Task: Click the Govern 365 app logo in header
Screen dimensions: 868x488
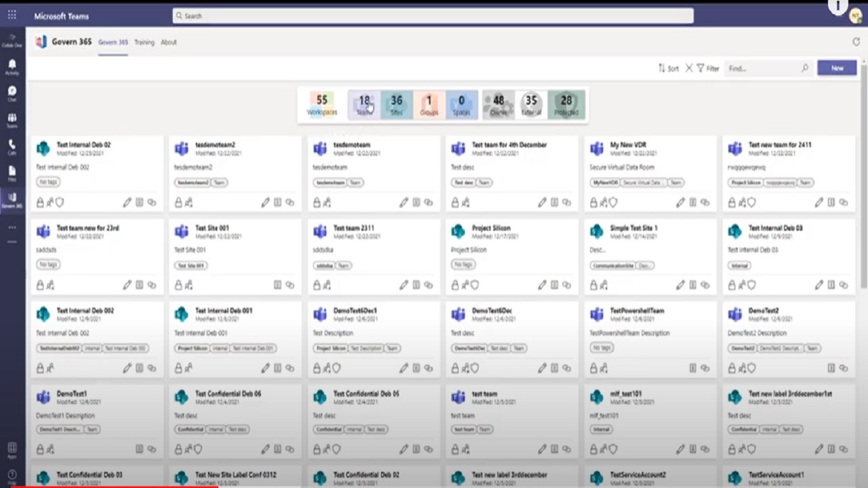Action: (41, 42)
